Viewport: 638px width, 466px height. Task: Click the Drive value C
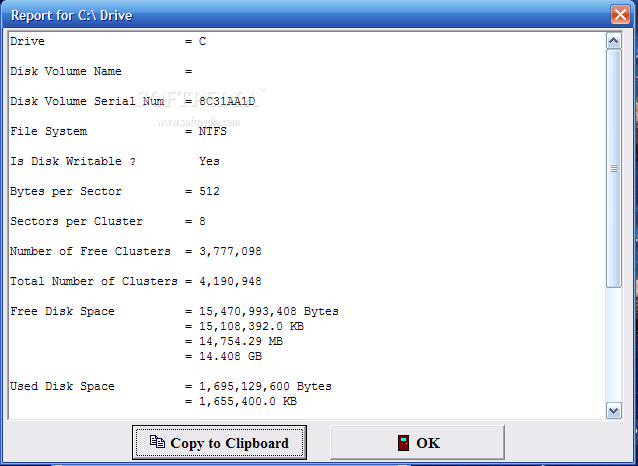point(202,42)
